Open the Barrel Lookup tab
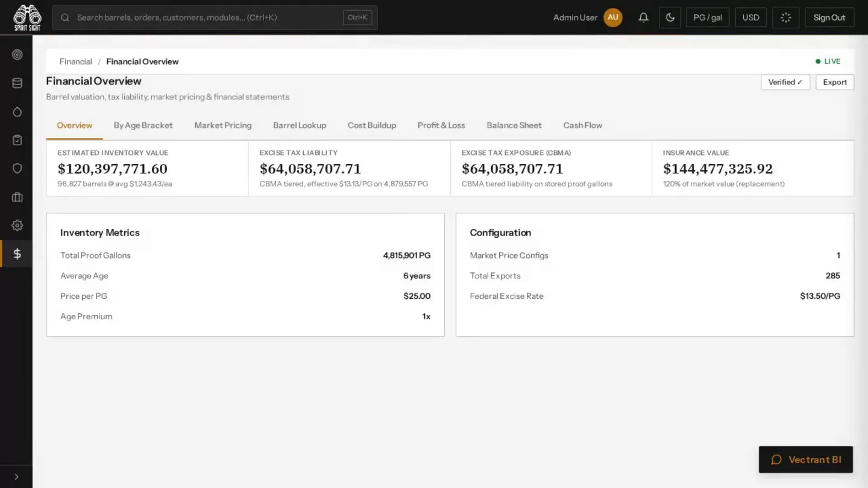 coord(300,125)
